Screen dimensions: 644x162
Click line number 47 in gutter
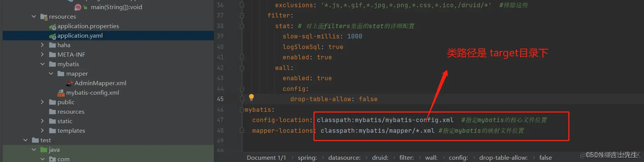220,120
